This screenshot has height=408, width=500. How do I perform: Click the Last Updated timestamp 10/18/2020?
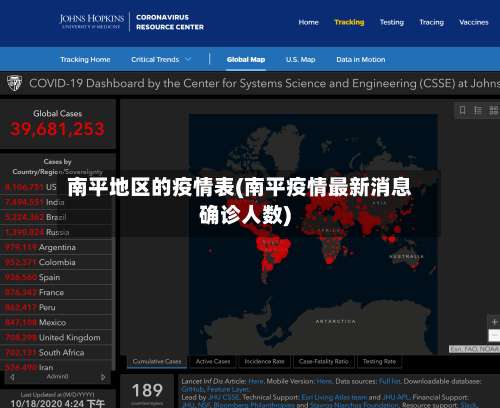[x=58, y=403]
